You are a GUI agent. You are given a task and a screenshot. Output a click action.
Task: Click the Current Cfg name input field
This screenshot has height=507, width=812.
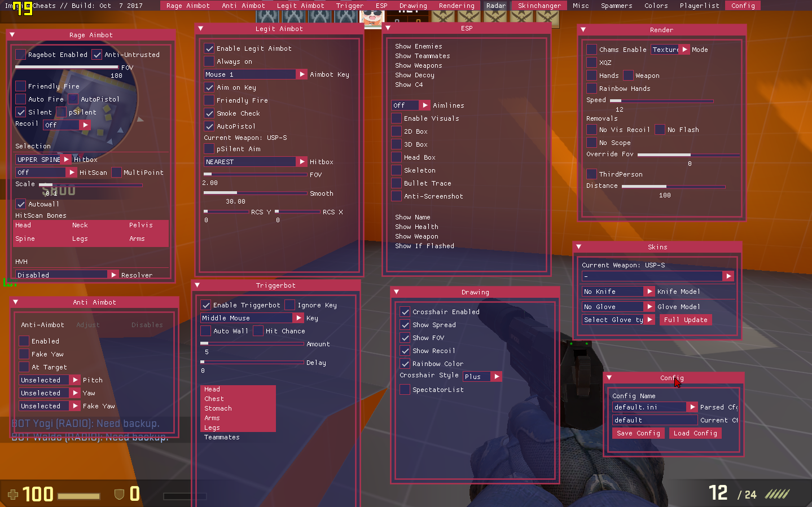pyautogui.click(x=655, y=420)
